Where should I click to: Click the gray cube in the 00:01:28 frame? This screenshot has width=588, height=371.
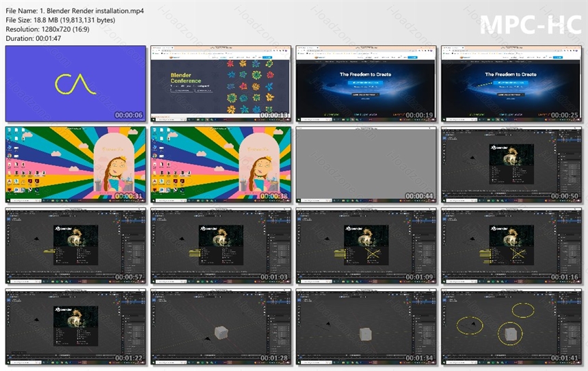221,332
